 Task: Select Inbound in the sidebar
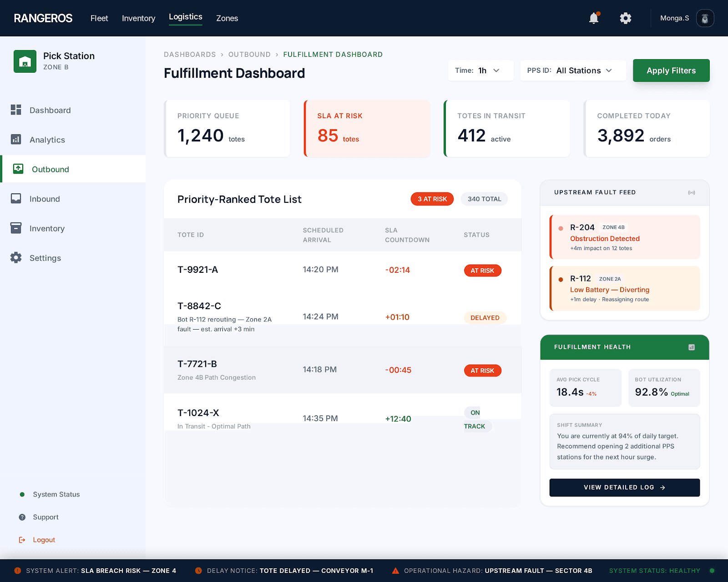(73, 199)
